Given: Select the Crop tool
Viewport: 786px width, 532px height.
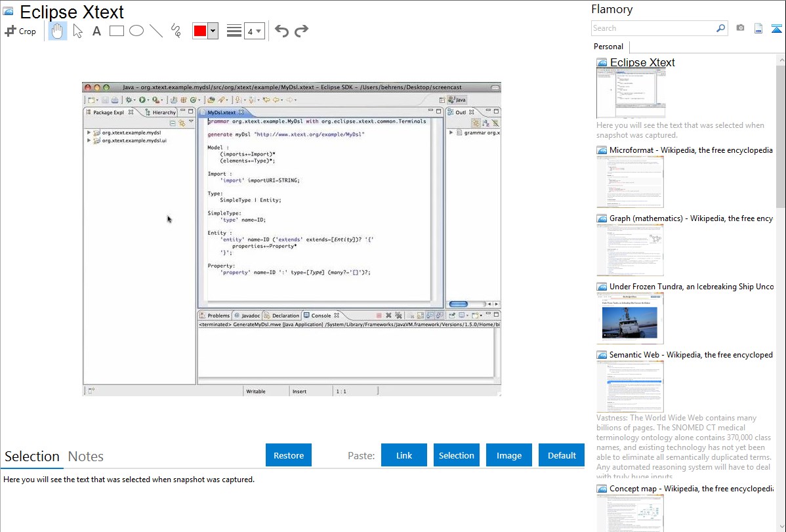Looking at the screenshot, I should coord(20,31).
